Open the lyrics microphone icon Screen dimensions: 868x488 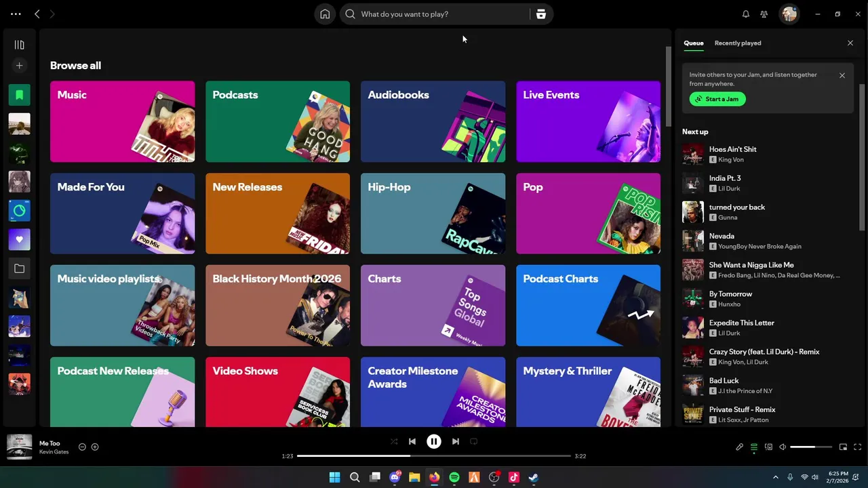point(740,447)
